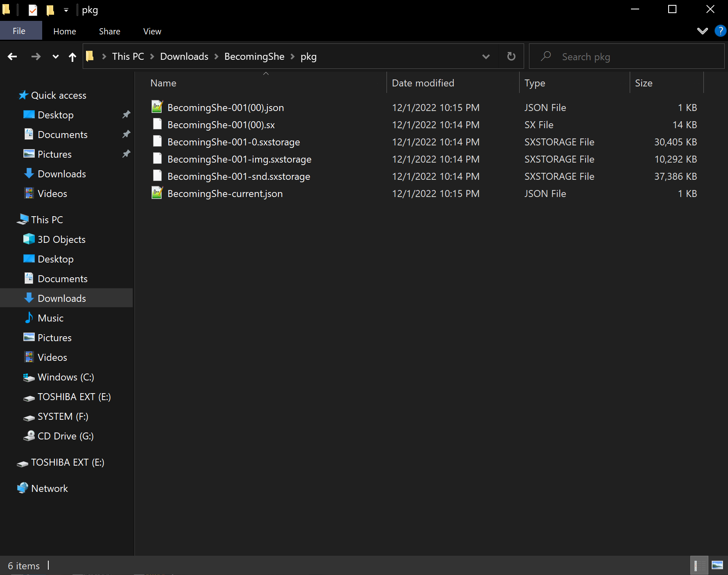Open the address bar dropdown chevron
The image size is (728, 575).
(486, 57)
